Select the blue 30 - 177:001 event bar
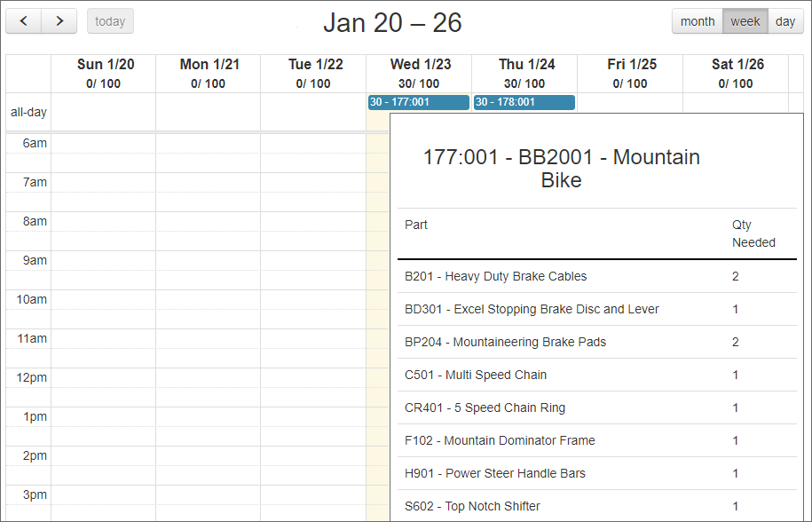Screen dimensions: 812x522 pos(417,101)
